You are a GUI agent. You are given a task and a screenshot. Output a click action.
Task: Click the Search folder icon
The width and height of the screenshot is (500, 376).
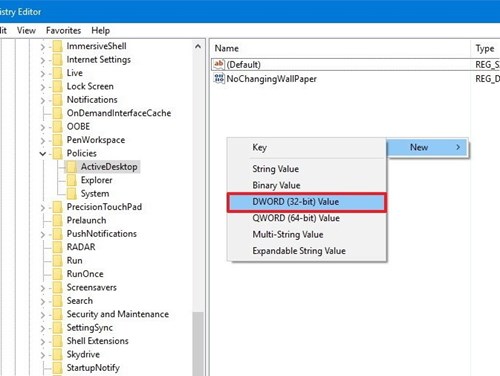pos(58,301)
